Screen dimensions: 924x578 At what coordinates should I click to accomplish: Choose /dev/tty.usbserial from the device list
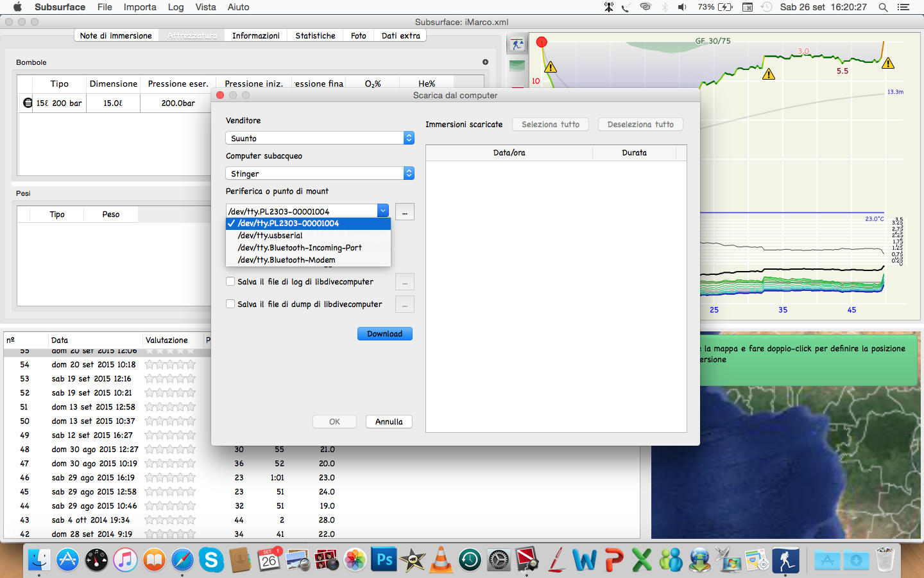270,236
